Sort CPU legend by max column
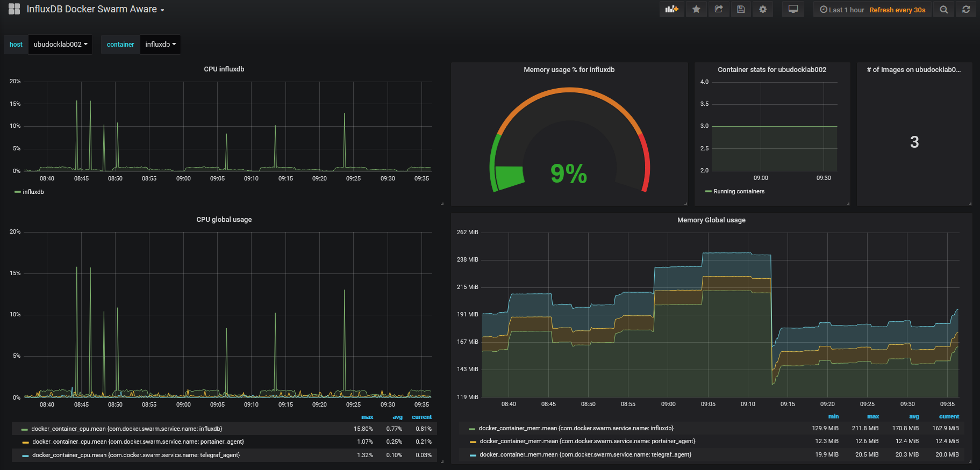The height and width of the screenshot is (470, 980). [367, 417]
